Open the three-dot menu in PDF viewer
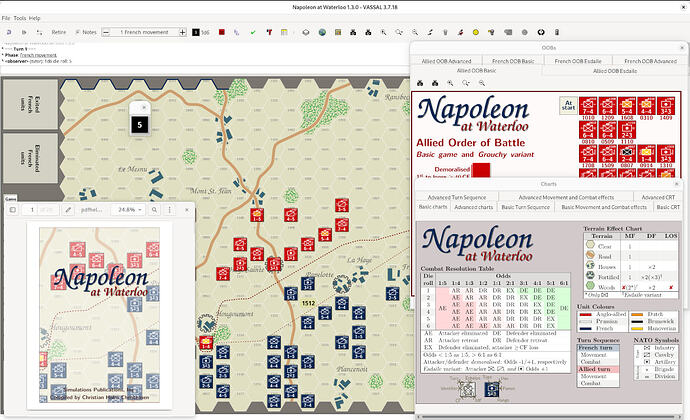 point(169,210)
